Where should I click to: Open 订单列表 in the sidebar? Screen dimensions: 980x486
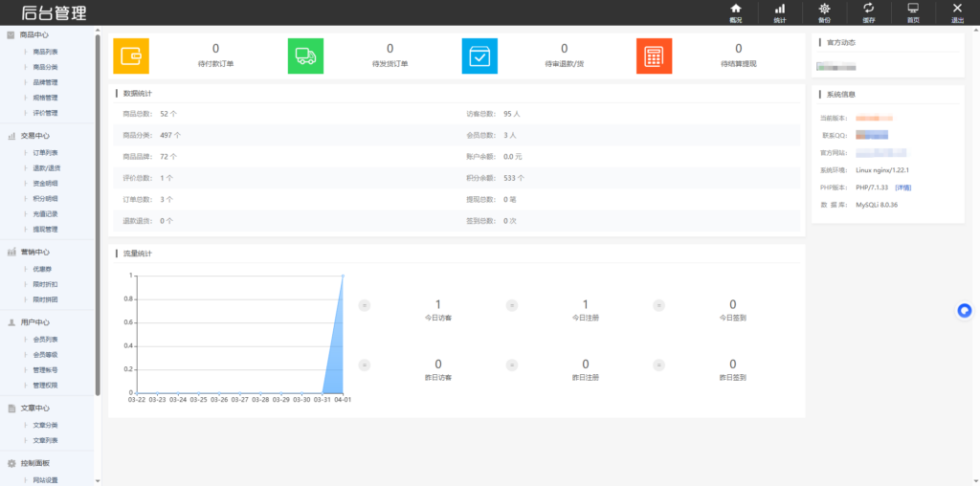[45, 152]
